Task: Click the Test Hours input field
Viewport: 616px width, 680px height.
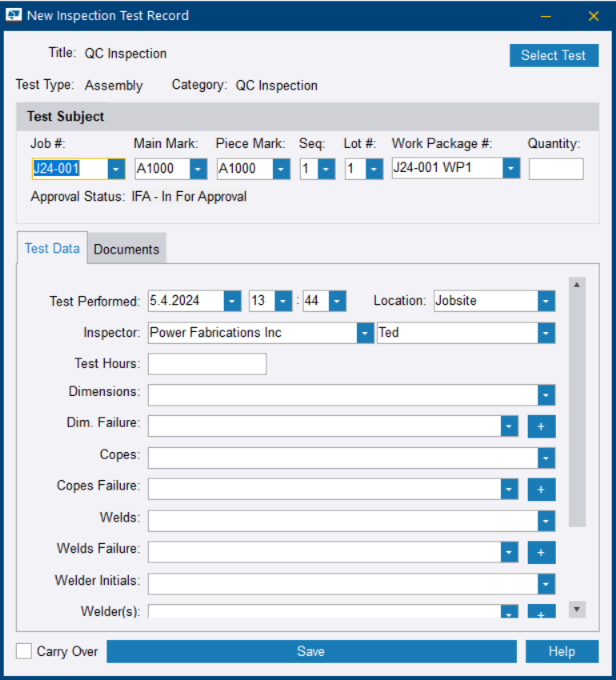Action: click(x=207, y=364)
